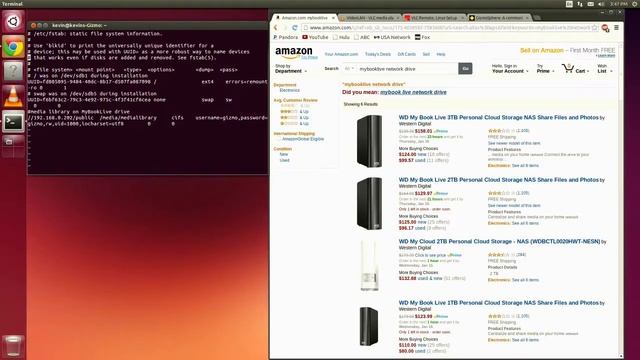Open the USA Network bookmark
Viewport: 640px width, 360px height.
pos(392,37)
